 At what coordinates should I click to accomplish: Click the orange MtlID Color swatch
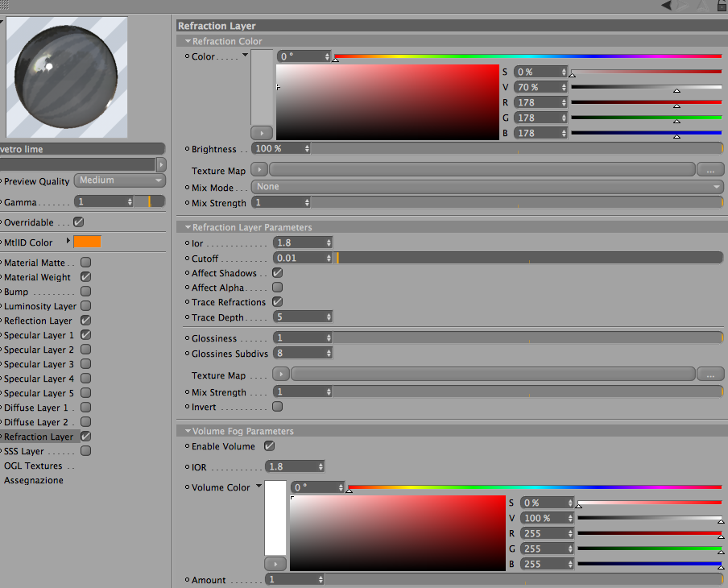tap(87, 242)
